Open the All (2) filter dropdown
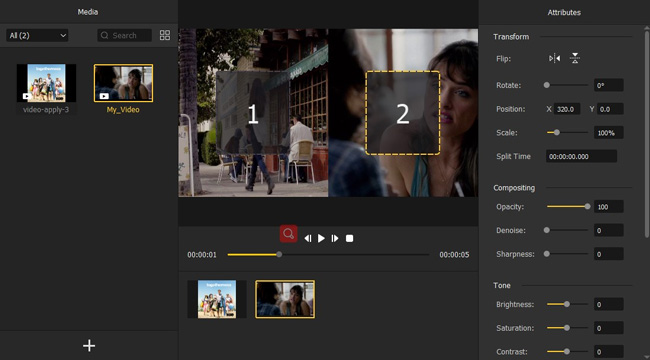650x360 pixels. [37, 36]
